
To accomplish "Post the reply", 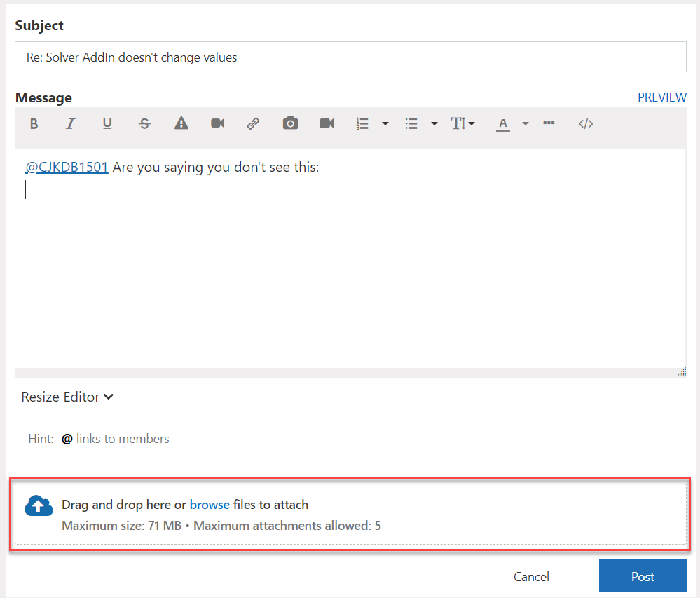I will 642,576.
